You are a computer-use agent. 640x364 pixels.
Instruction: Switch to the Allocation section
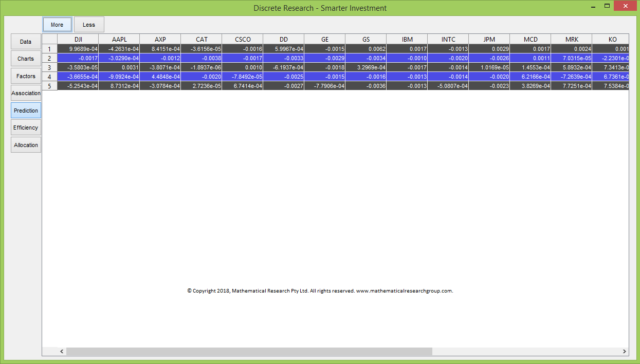pos(26,145)
